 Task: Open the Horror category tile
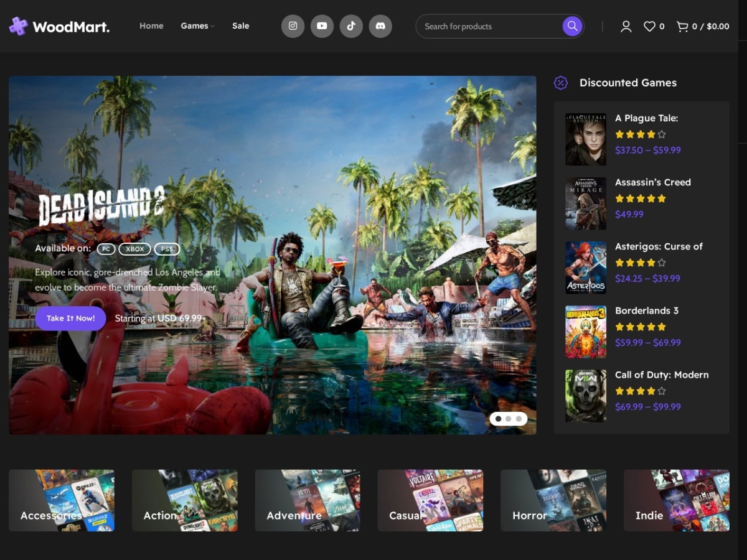click(553, 500)
